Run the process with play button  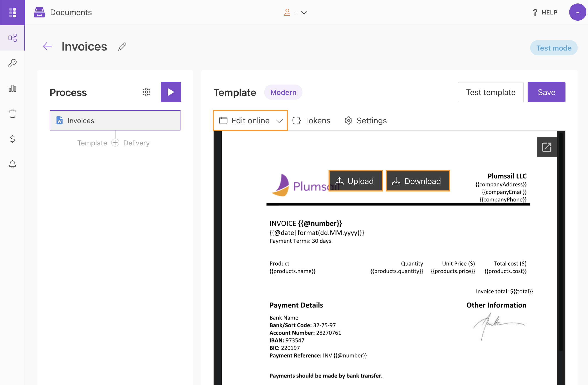(x=171, y=92)
